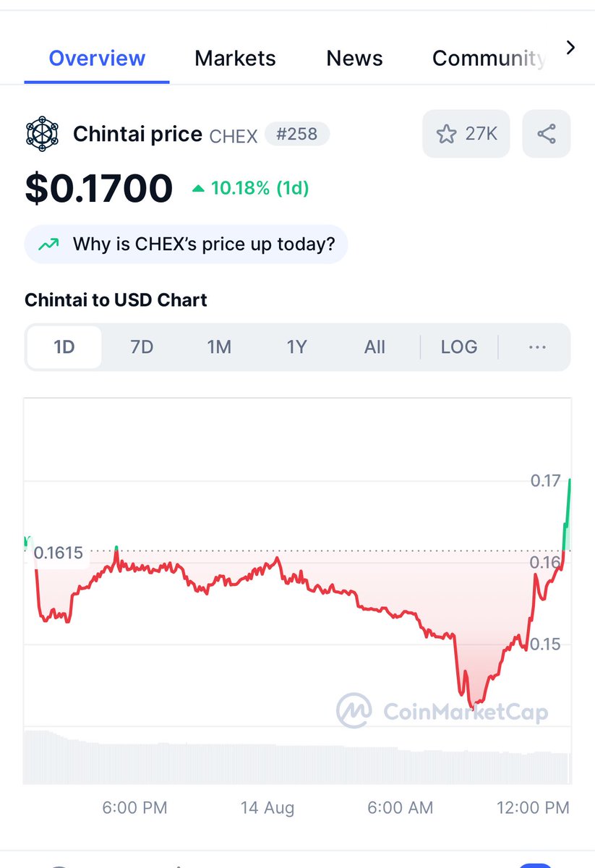The image size is (595, 868).
Task: Tap the CoinMarketCap watermark logo
Action: pyautogui.click(x=442, y=711)
